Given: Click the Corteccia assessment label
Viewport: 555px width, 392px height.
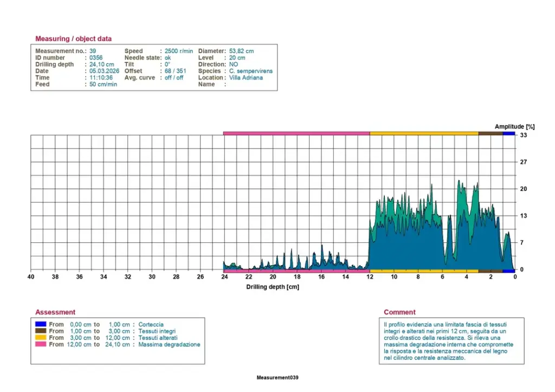Looking at the screenshot, I should [151, 324].
